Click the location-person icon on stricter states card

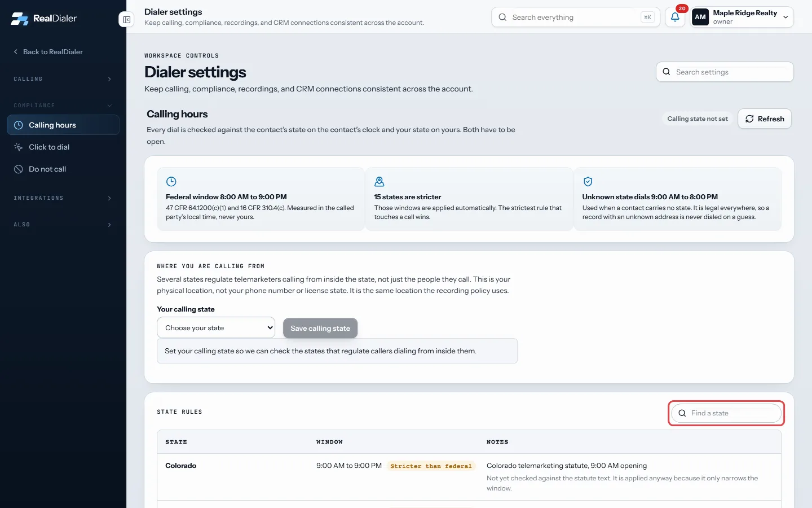click(x=379, y=182)
